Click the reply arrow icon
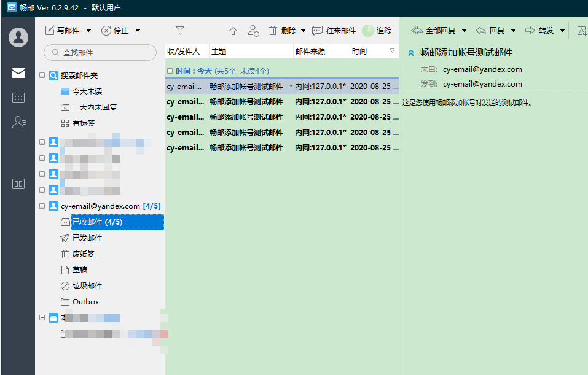Image resolution: width=588 pixels, height=375 pixels. pos(480,30)
